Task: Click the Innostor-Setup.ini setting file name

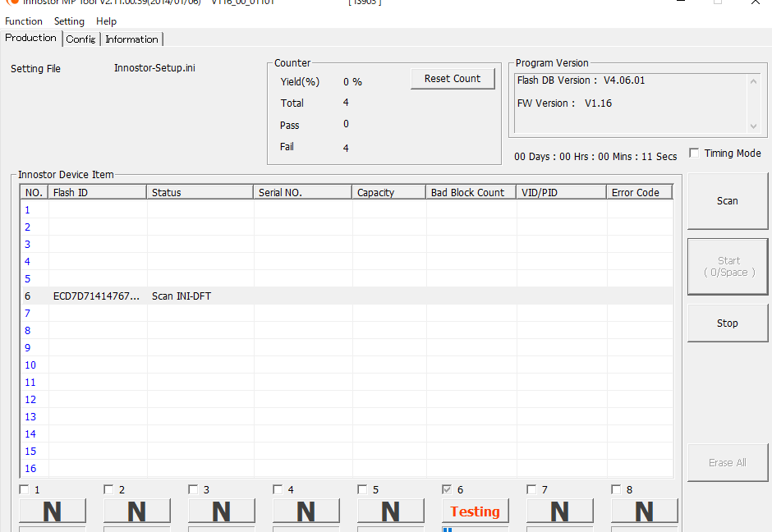Action: (154, 68)
